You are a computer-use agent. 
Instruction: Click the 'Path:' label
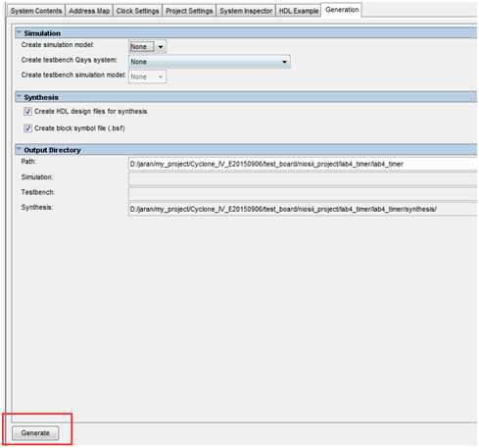[x=28, y=162]
